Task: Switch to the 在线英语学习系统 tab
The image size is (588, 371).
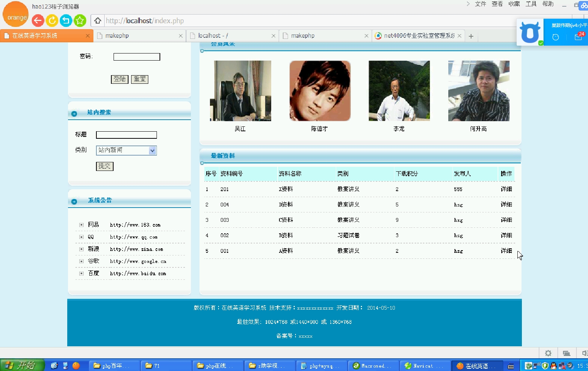Action: pos(46,36)
